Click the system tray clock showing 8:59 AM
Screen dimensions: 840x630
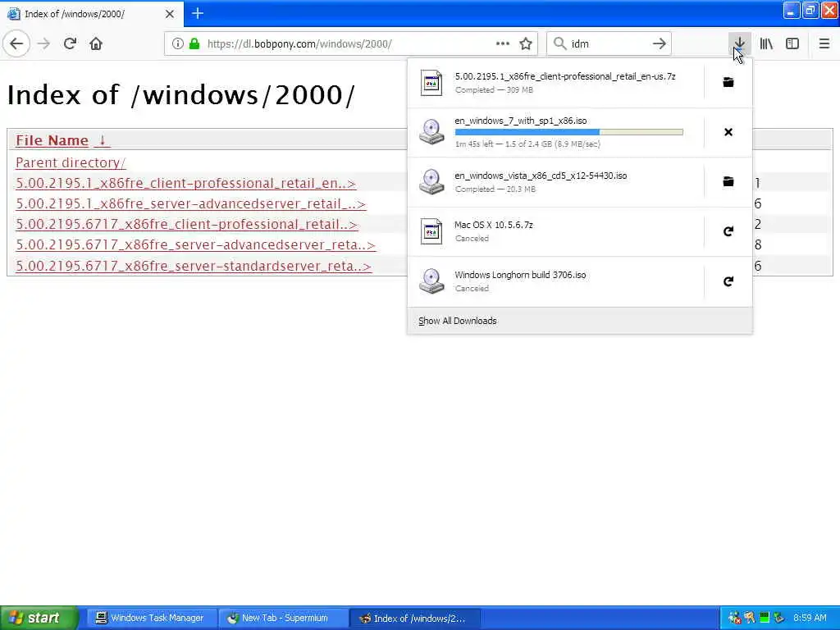point(810,619)
